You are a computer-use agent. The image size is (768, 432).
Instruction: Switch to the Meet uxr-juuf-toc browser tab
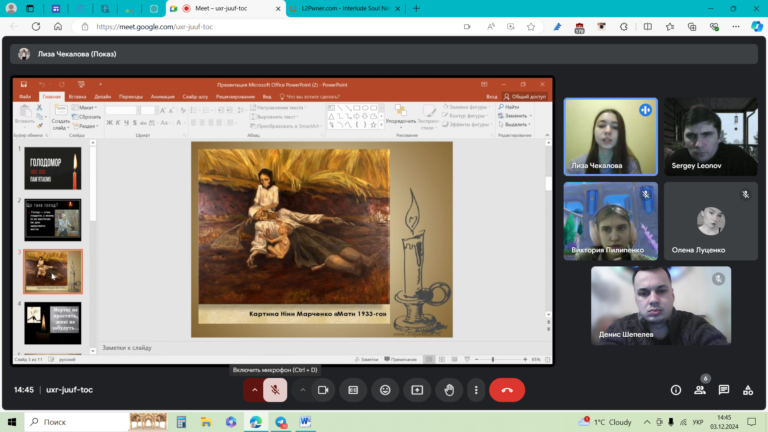coord(225,8)
